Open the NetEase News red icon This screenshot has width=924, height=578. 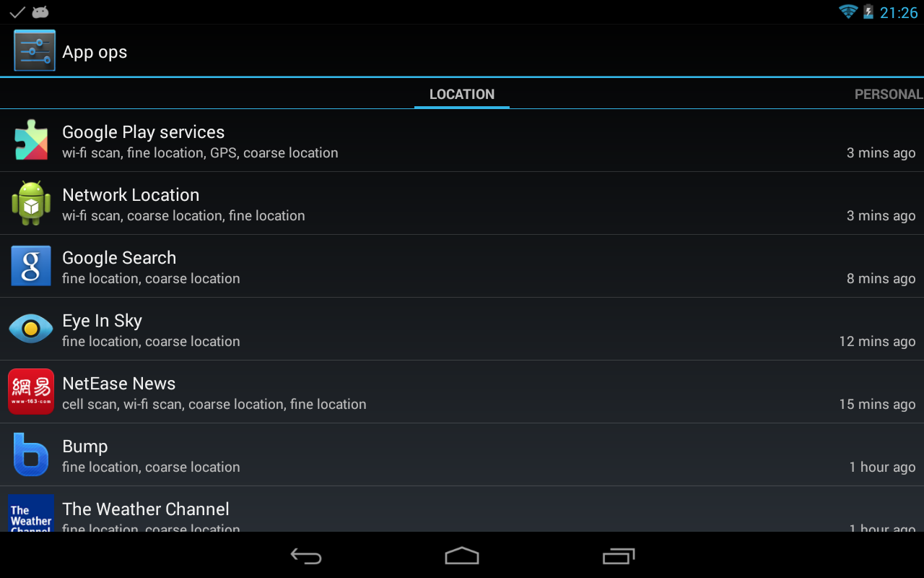point(31,392)
